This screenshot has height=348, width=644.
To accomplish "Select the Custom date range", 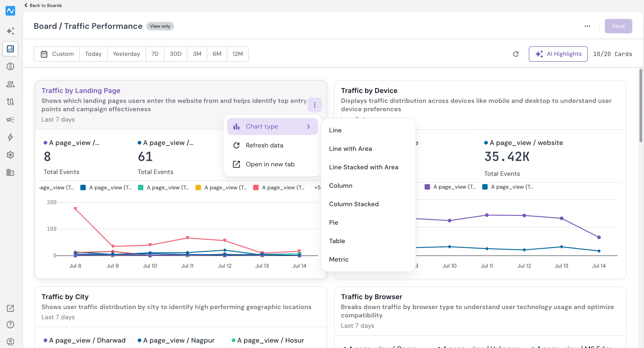I will click(57, 54).
